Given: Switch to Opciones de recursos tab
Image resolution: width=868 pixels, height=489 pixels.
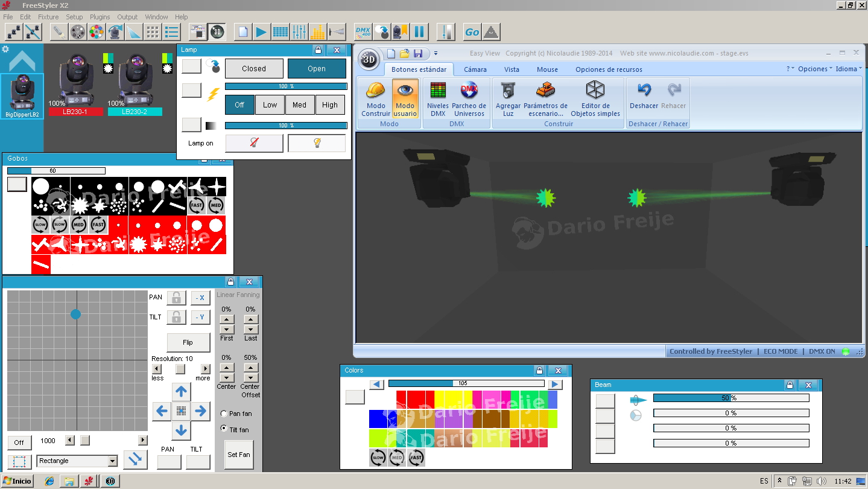Looking at the screenshot, I should pyautogui.click(x=609, y=69).
